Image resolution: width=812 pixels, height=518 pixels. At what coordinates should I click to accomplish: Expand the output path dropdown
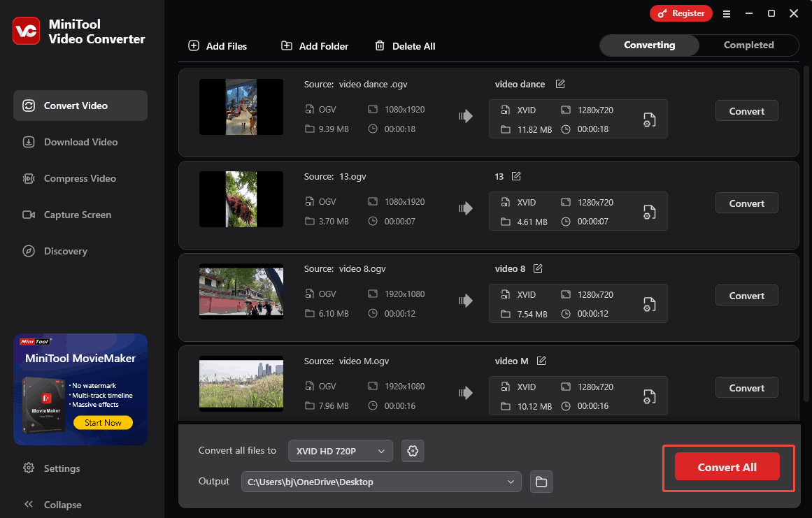(511, 482)
